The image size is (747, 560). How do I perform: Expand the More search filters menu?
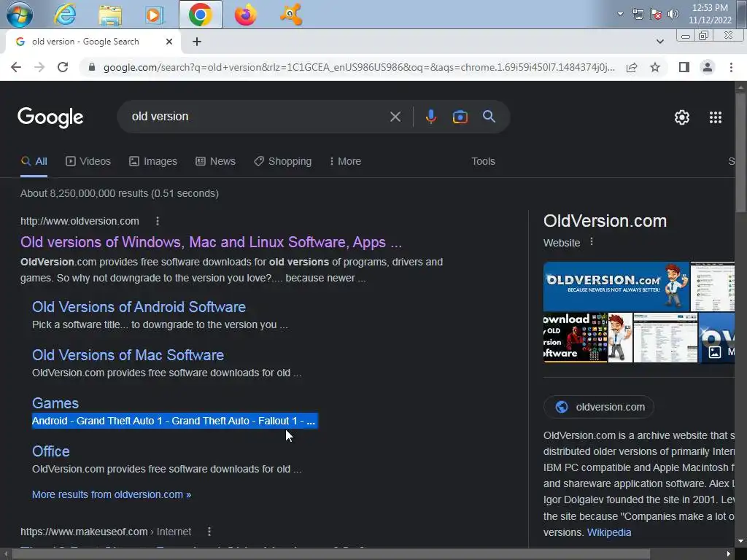point(345,161)
